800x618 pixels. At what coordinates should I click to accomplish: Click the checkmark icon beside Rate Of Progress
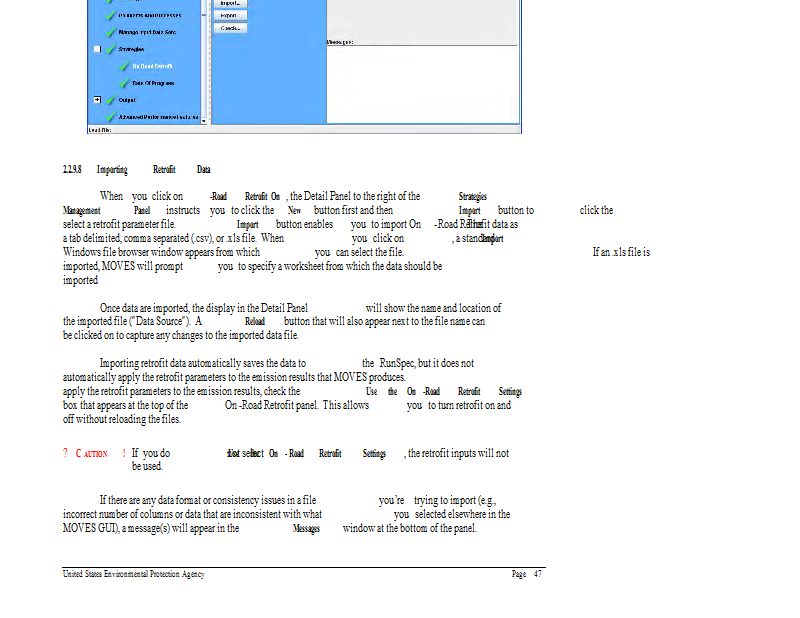(124, 83)
